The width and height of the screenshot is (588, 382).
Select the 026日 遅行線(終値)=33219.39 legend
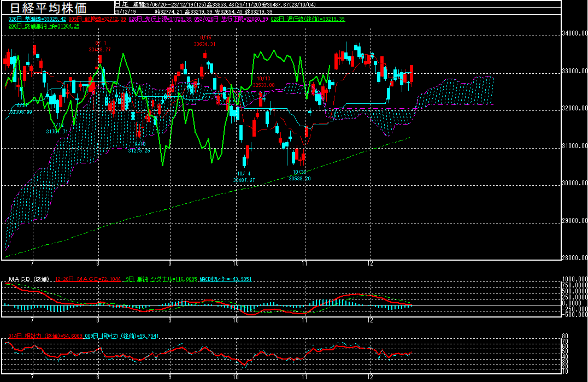(308, 19)
